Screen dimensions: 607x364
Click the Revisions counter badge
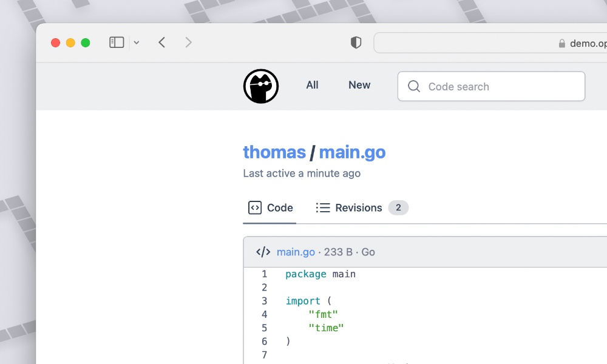coord(398,207)
